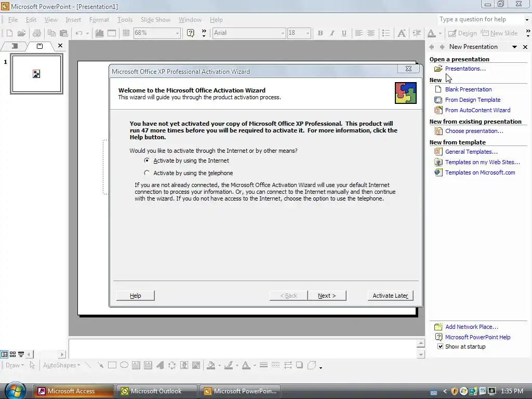532x399 pixels.
Task: Expand the Fill Color dropdown arrow
Action: [220, 365]
